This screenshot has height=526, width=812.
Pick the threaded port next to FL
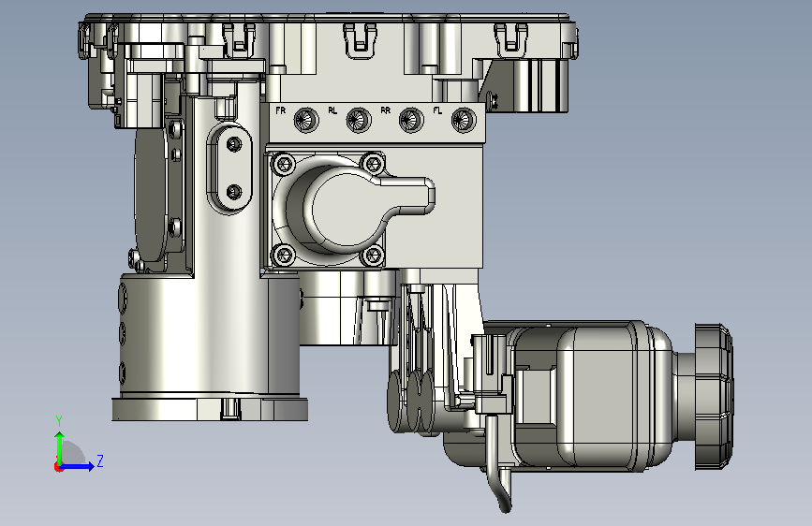[464, 120]
